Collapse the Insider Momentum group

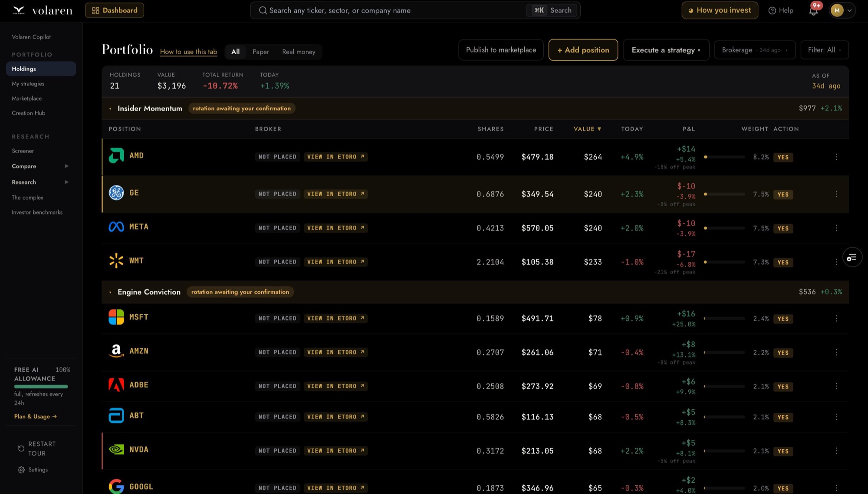click(x=110, y=109)
